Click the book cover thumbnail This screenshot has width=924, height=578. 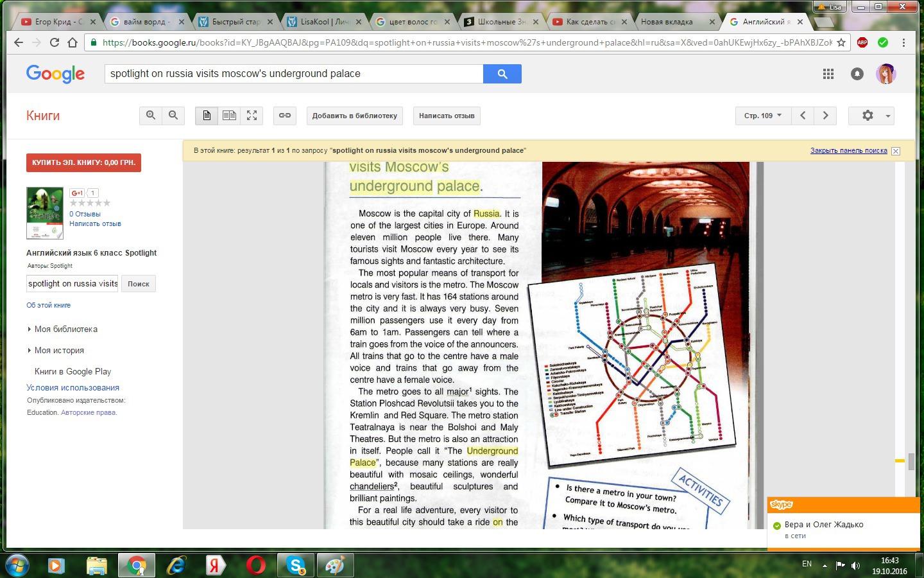pos(45,213)
